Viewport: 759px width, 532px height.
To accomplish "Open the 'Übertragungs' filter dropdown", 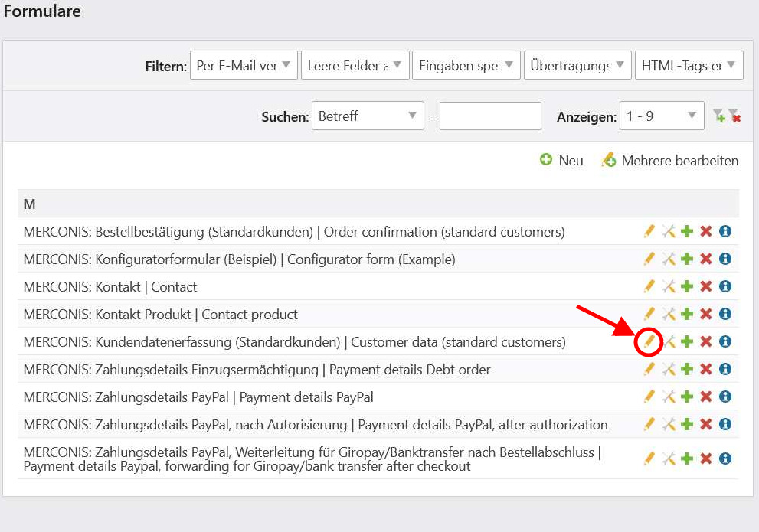I will tap(578, 65).
